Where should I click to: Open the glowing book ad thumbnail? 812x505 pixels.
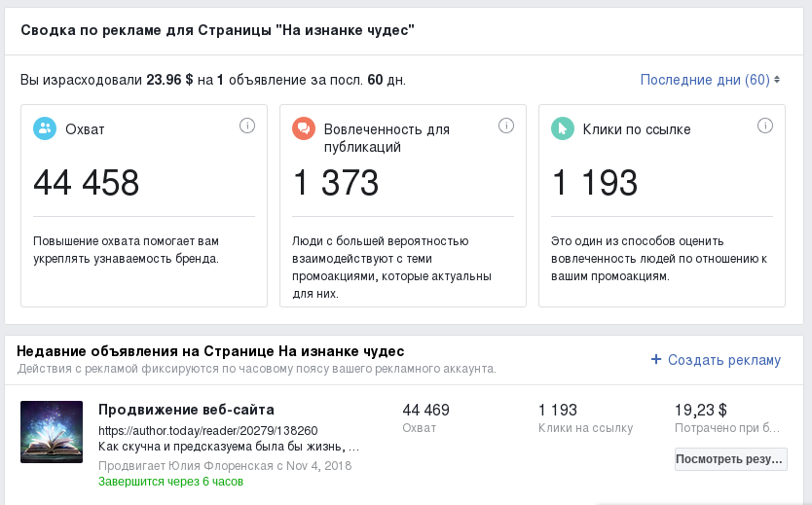pyautogui.click(x=52, y=432)
